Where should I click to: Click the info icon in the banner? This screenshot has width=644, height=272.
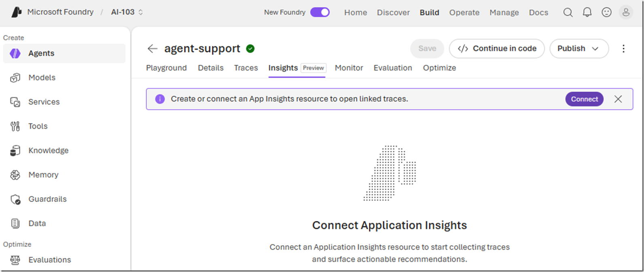(160, 99)
